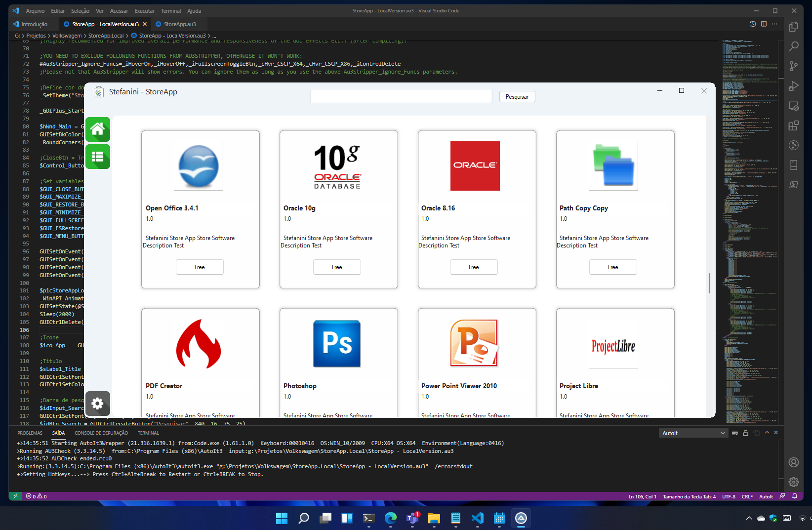Open the Editar menu

[58, 11]
